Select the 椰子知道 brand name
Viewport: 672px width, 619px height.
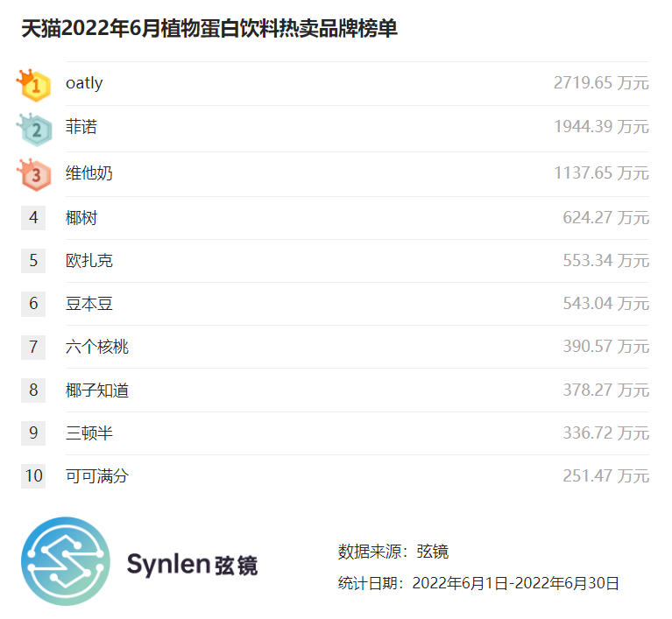[x=97, y=390]
